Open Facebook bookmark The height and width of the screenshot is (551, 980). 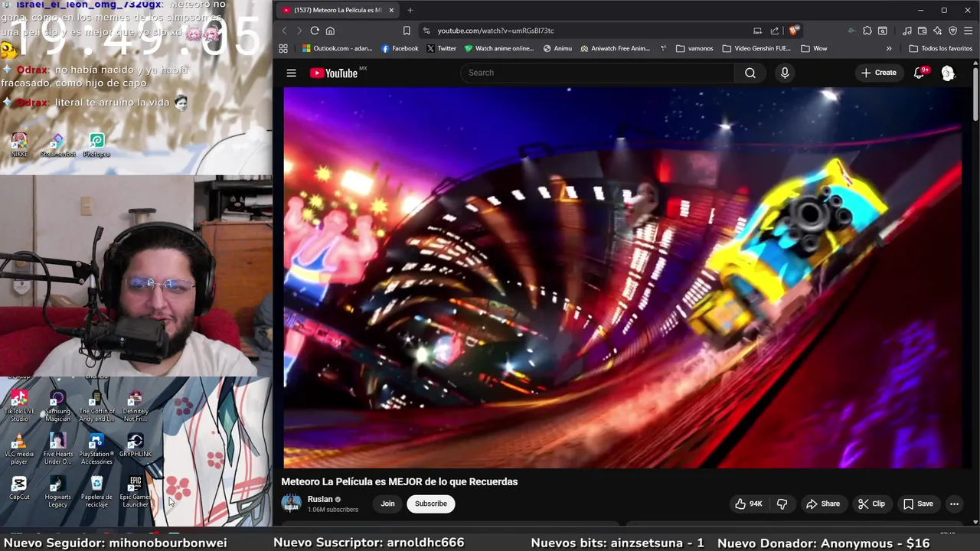(400, 48)
